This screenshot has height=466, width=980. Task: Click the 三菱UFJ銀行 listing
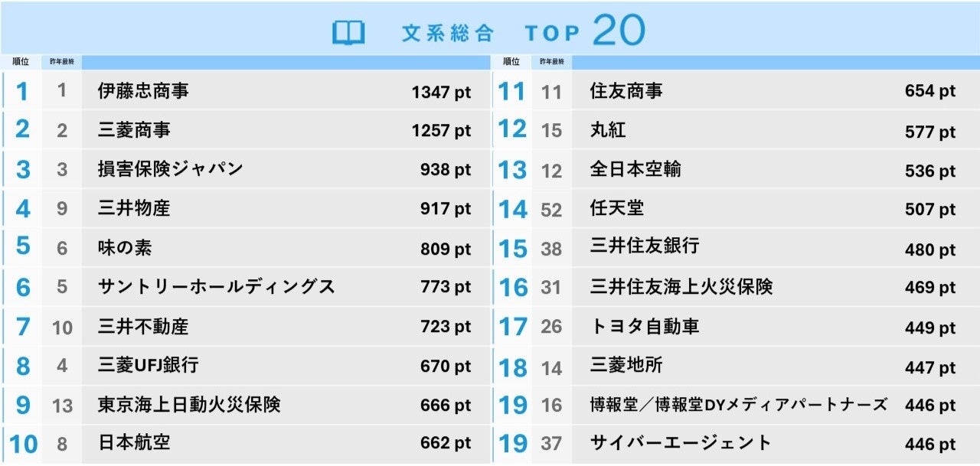(x=149, y=365)
